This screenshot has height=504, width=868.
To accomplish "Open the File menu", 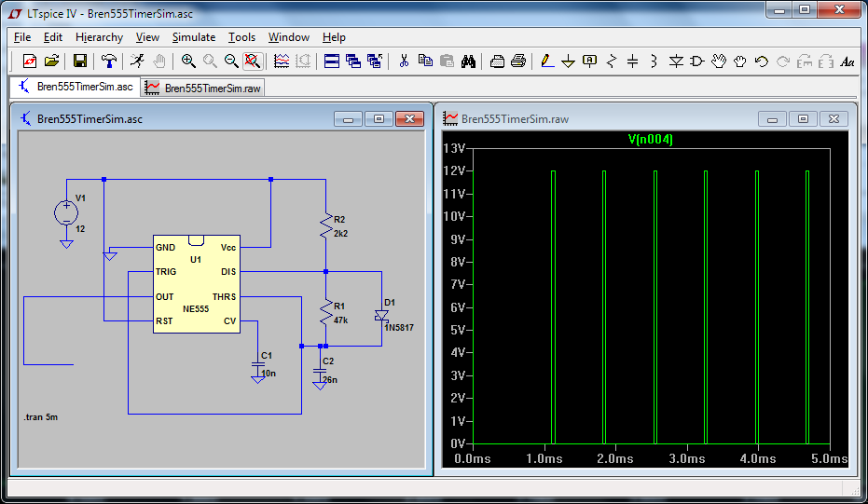I will tap(22, 37).
